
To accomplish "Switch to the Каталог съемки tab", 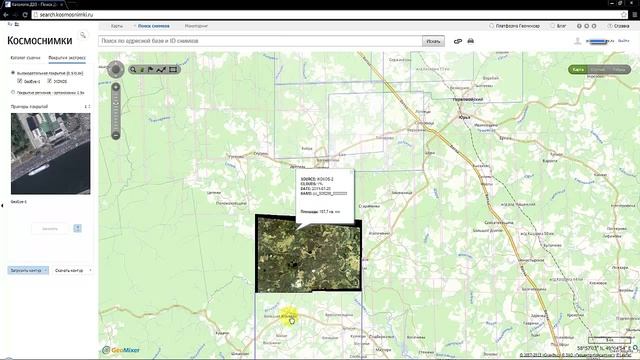I will 25,58.
